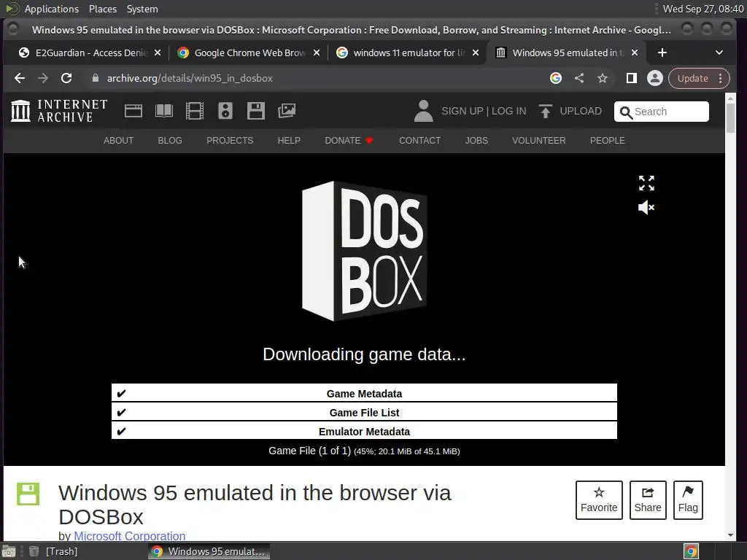Click the Emulator Metadata progress row

click(x=364, y=430)
